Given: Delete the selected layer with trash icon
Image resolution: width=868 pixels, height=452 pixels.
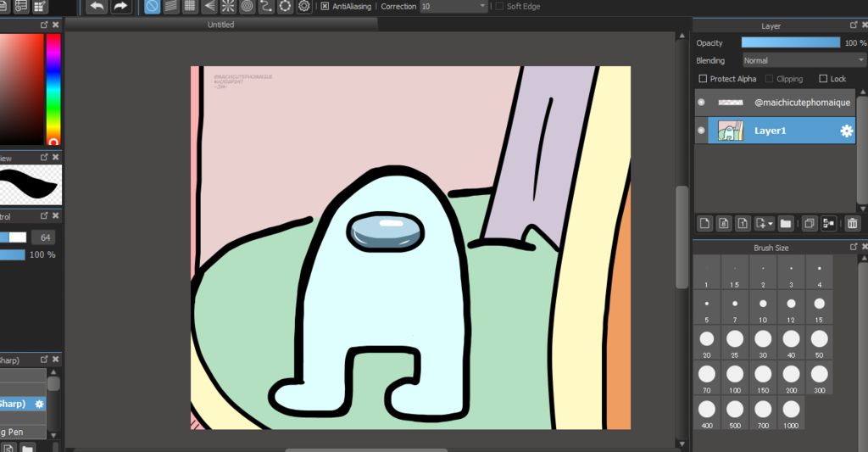Looking at the screenshot, I should point(853,223).
